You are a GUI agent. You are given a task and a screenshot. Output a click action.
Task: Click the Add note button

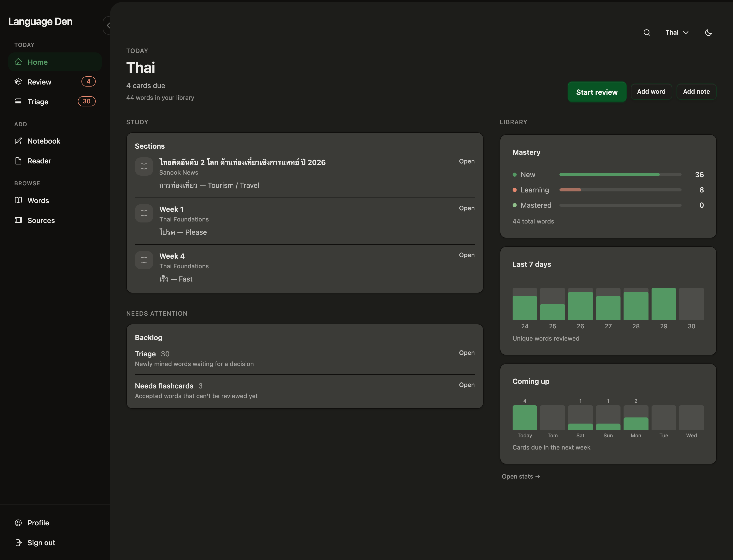pos(696,92)
